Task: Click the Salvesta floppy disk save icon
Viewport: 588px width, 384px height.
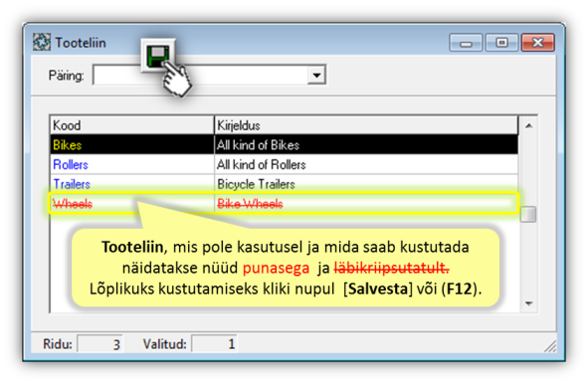Action: point(158,56)
